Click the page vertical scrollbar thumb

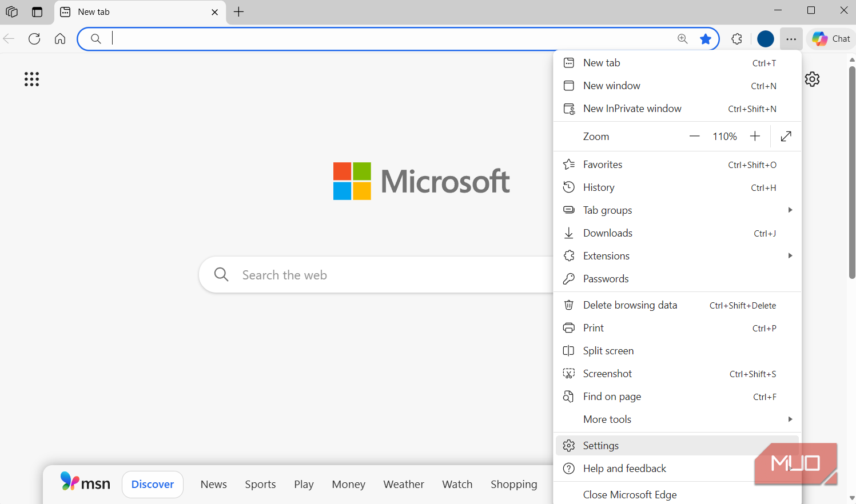tap(852, 173)
